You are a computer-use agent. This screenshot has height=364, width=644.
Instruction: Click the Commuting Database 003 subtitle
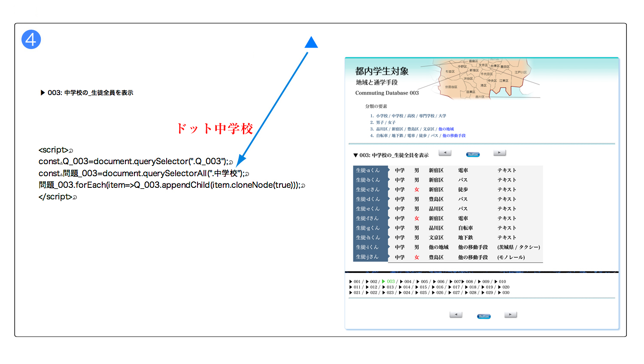pyautogui.click(x=387, y=93)
